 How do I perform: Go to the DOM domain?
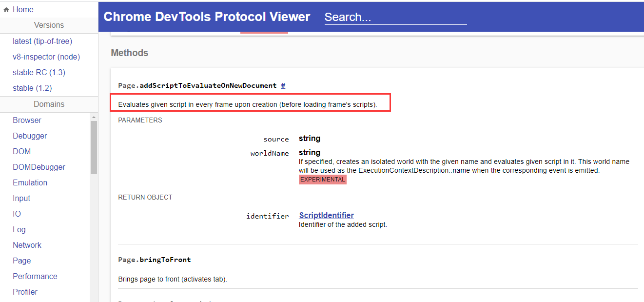pyautogui.click(x=22, y=152)
